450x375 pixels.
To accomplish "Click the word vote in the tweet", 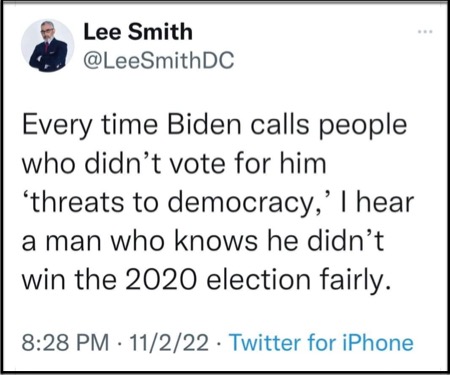I will coord(197,164).
